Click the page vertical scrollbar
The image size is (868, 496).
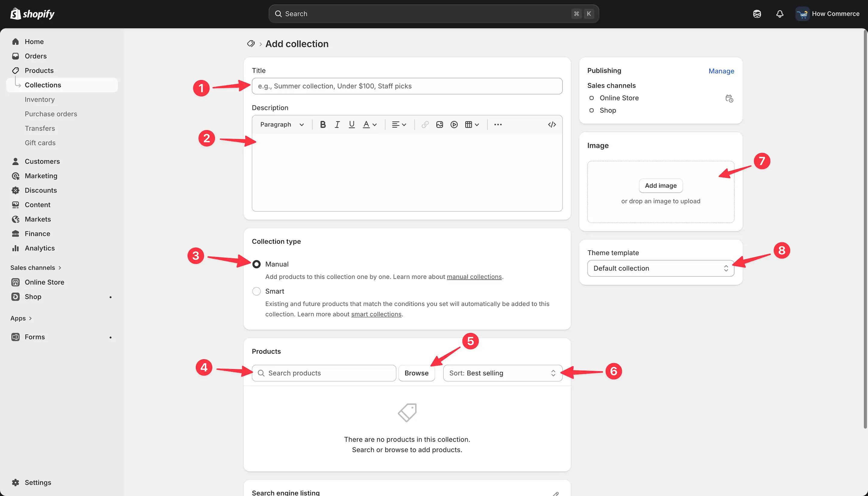coord(865,229)
